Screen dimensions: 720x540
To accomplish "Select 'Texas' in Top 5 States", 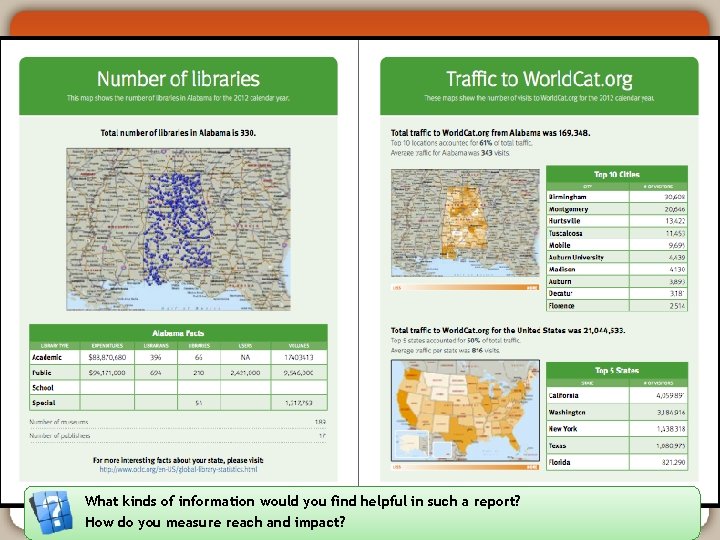I will (x=557, y=445).
